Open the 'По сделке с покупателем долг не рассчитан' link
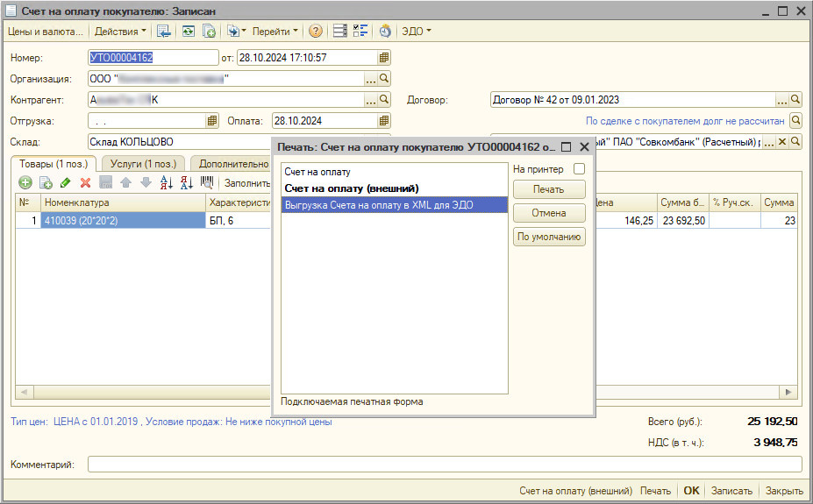 [685, 121]
